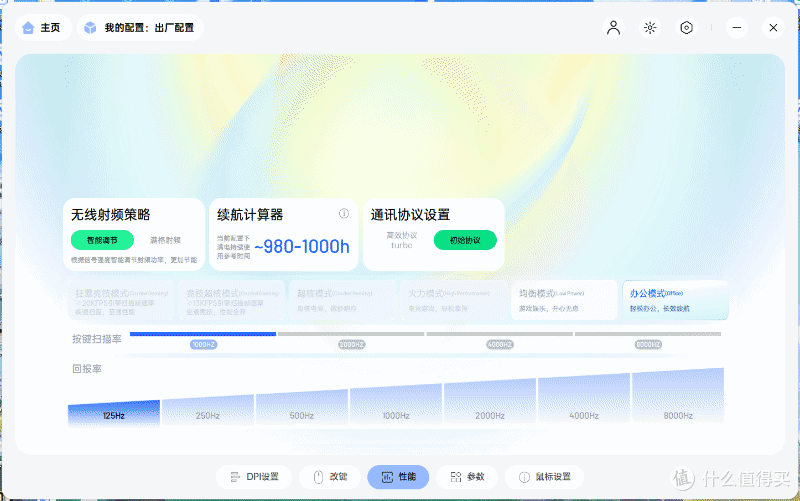800x501 pixels.
Task: Select 高效协议 turbo protocol
Action: [x=402, y=240]
